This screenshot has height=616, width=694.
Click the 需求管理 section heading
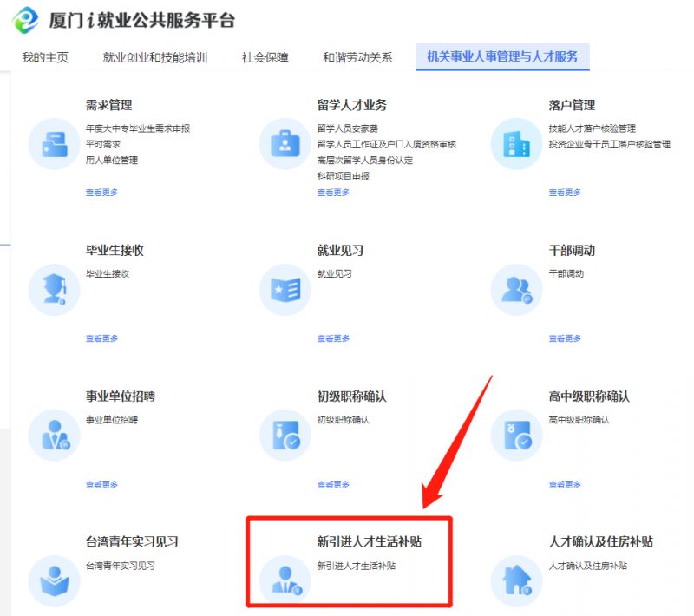point(109,105)
